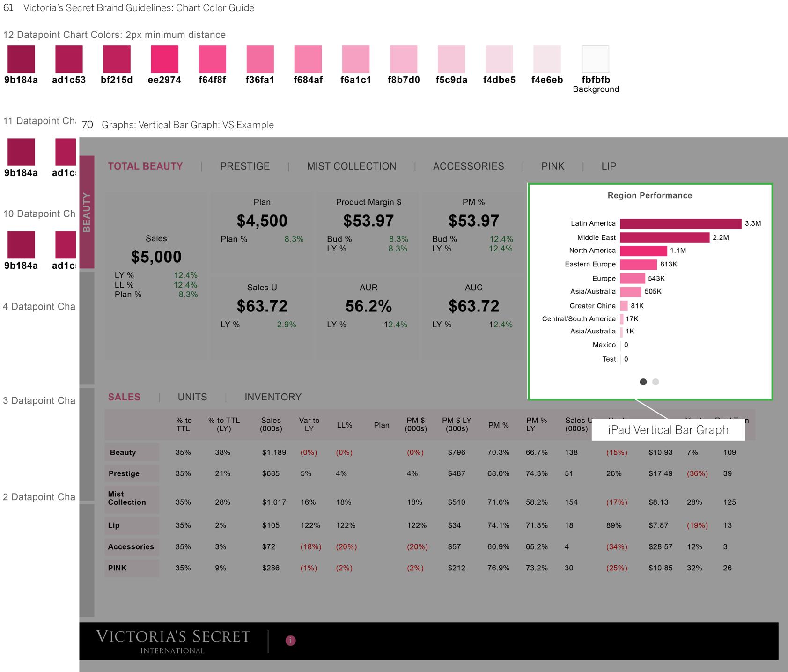Viewport: 788px width, 672px height.
Task: Click the second pagination dot under Region Performance
Action: pyautogui.click(x=655, y=382)
